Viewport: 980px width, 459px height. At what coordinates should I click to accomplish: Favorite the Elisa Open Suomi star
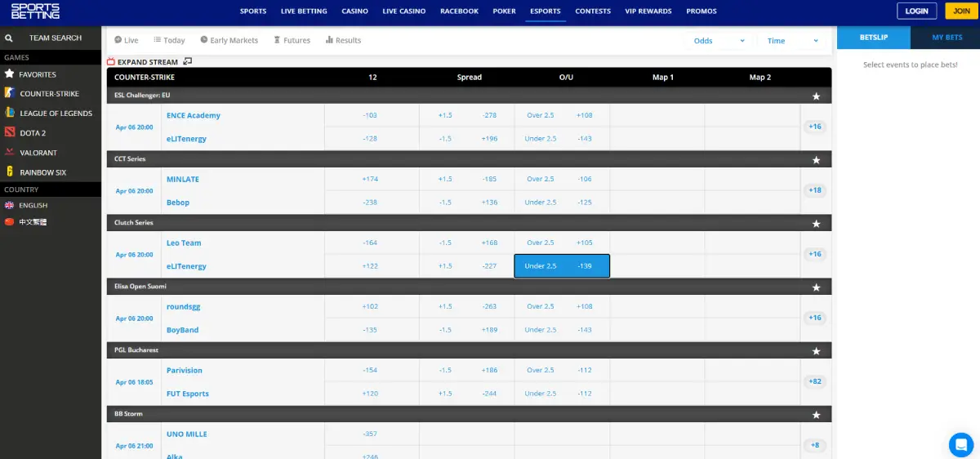coord(816,287)
